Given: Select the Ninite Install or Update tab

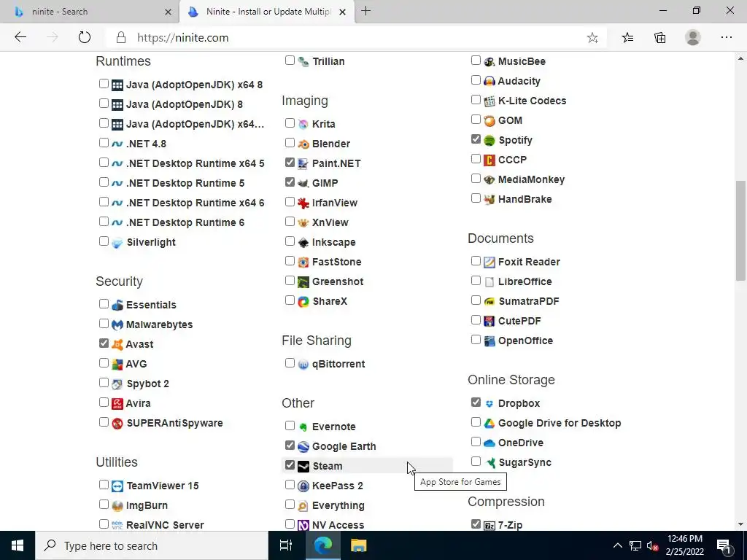Looking at the screenshot, I should [x=268, y=12].
